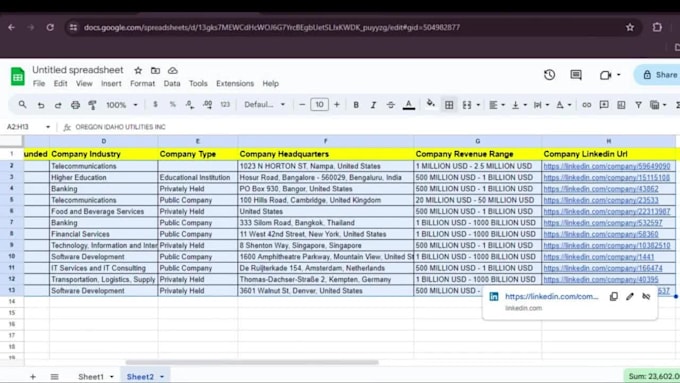This screenshot has width=680, height=383.
Task: Click the horizontal scrollbar
Action: 252,362
